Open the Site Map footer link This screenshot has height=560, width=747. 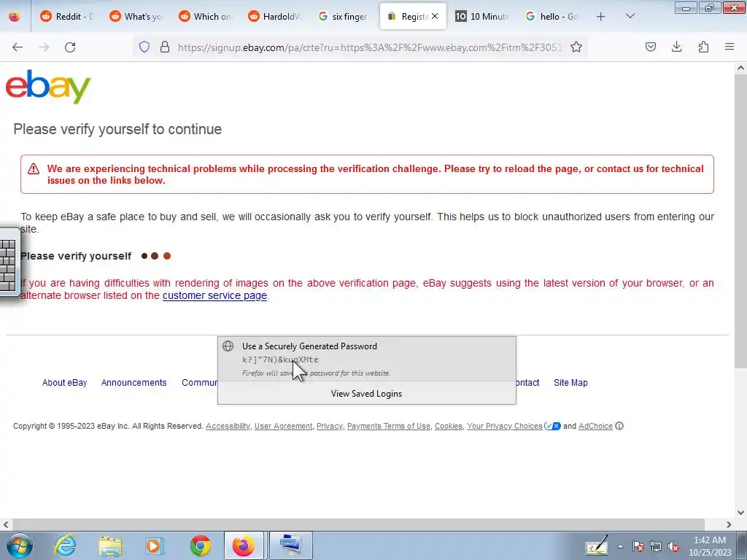point(570,382)
